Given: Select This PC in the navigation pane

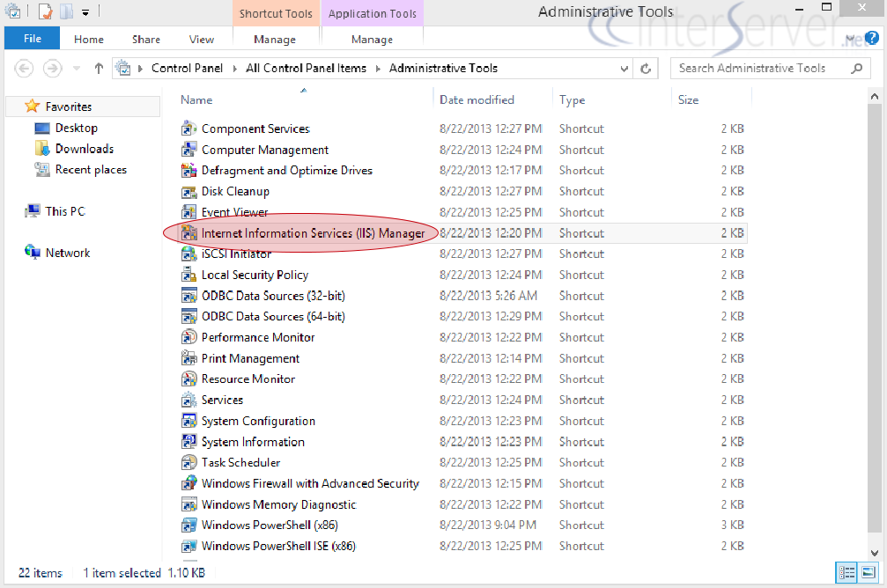Looking at the screenshot, I should click(55, 211).
